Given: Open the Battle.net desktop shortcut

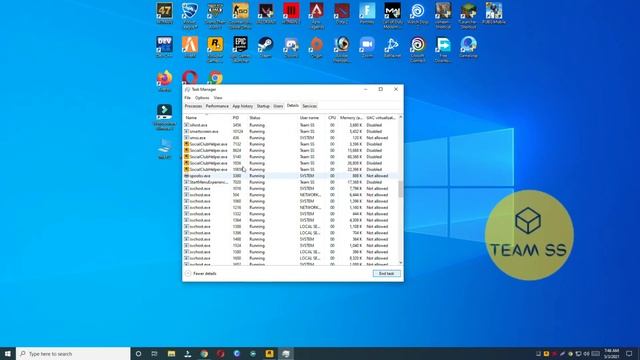Looking at the screenshot, I should [x=392, y=47].
